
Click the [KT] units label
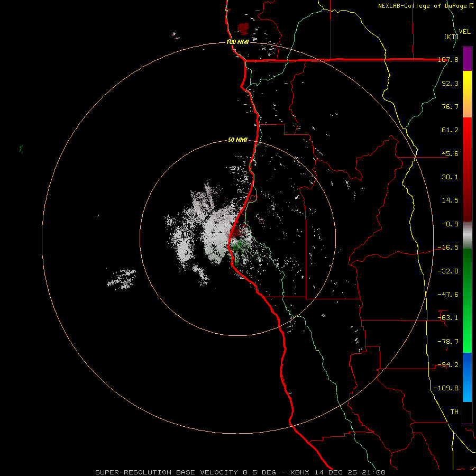coord(451,36)
